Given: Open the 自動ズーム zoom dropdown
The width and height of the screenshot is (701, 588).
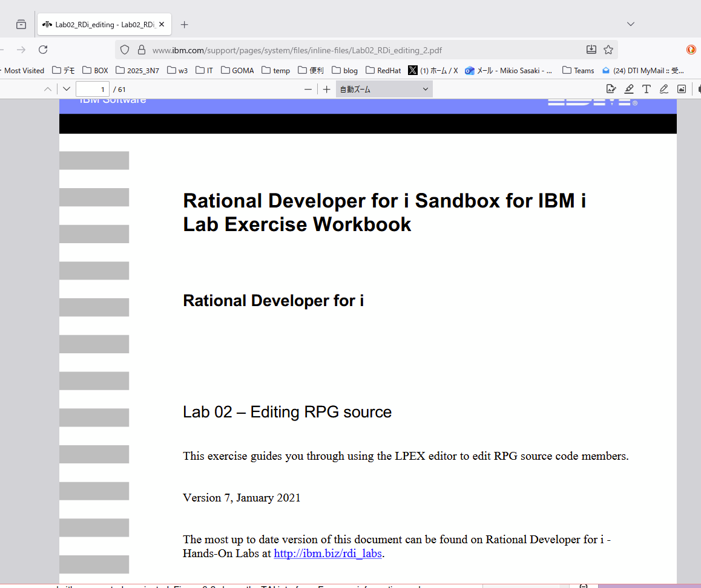Looking at the screenshot, I should point(384,90).
